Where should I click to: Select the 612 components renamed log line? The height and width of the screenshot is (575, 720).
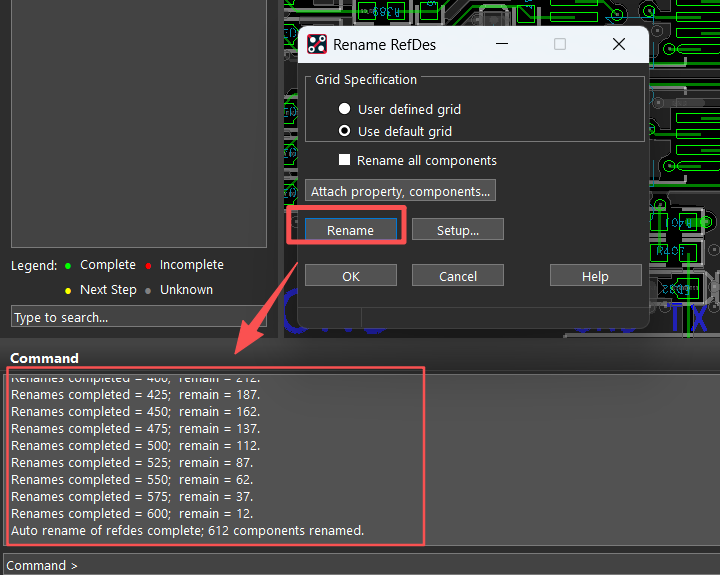pos(187,530)
